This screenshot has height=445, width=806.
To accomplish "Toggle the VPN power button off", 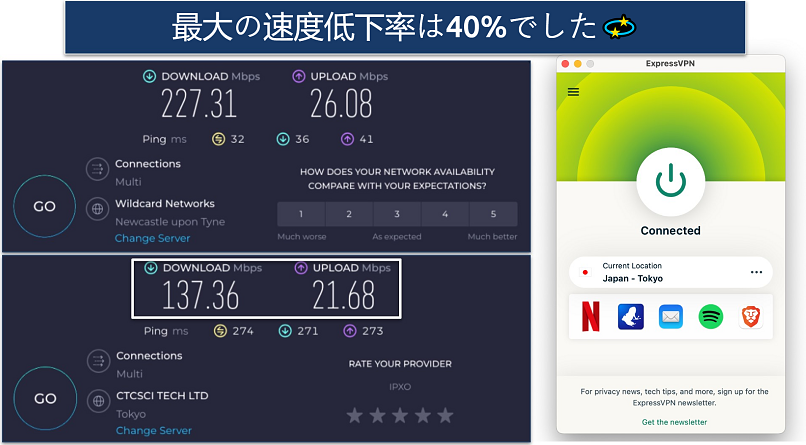I will [670, 182].
